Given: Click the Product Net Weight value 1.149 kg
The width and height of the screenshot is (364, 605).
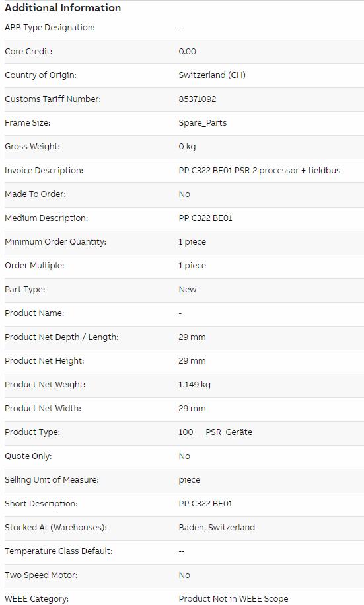Looking at the screenshot, I should (x=195, y=385).
